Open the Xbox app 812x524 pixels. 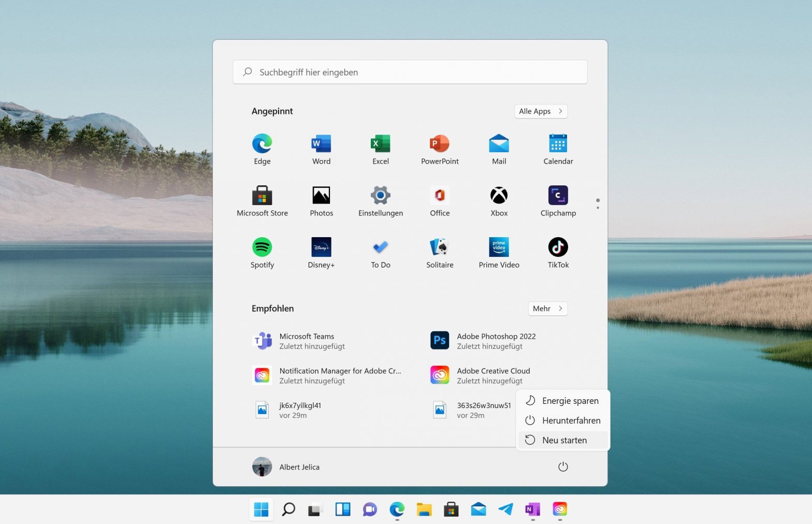point(499,201)
